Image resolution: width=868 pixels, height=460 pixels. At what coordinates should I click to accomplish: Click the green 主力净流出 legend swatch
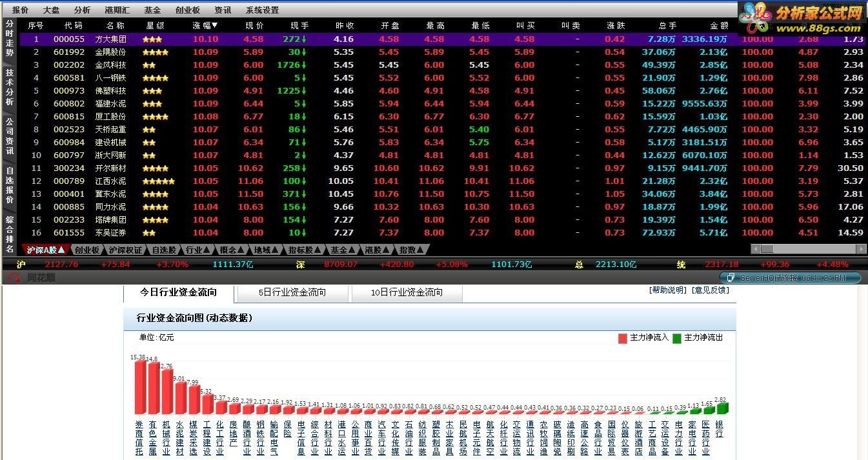677,338
